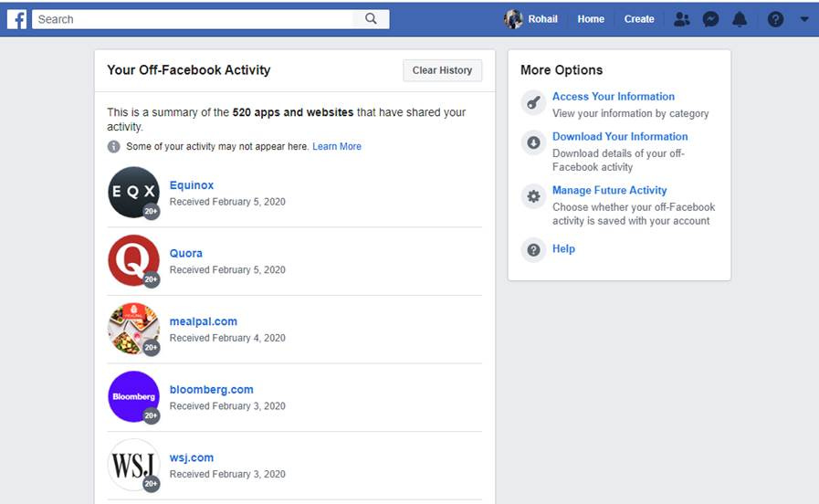Open the Learn More link
819x504 pixels.
point(337,147)
